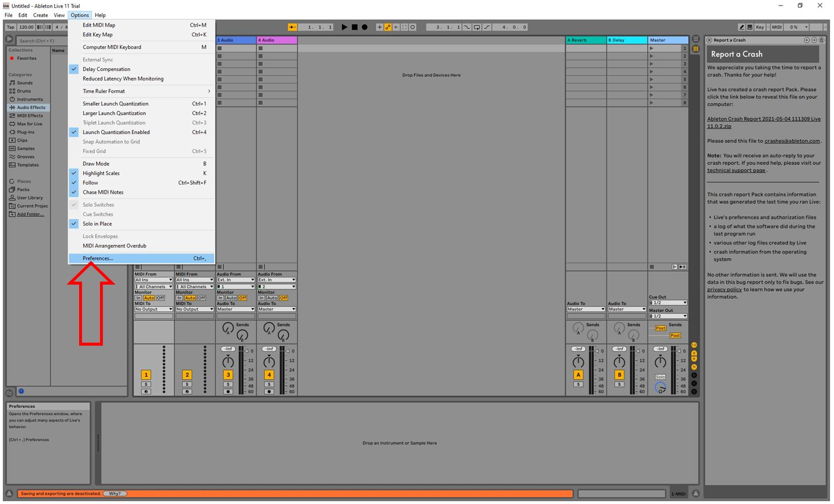The image size is (834, 504).
Task: Solo track 2 with S button
Action: coord(187,384)
